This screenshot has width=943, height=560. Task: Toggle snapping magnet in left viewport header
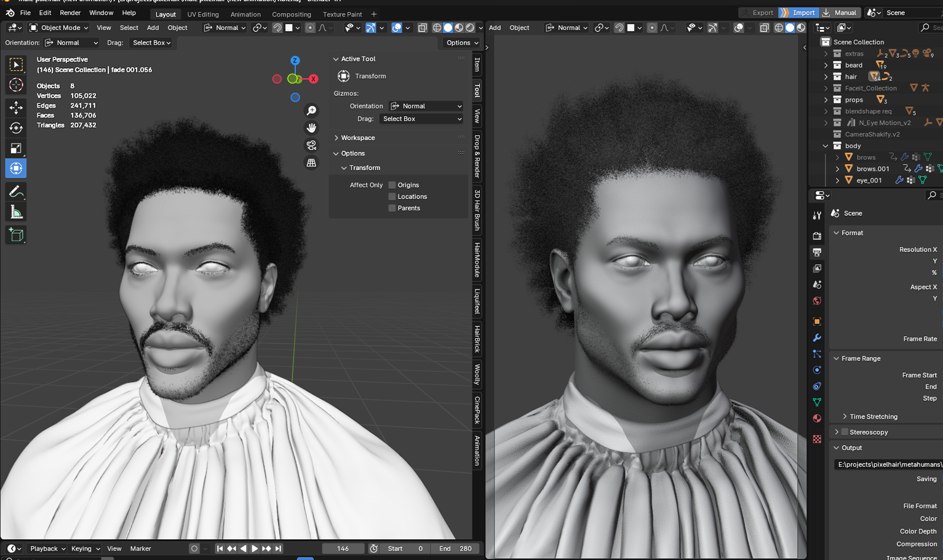point(277,28)
